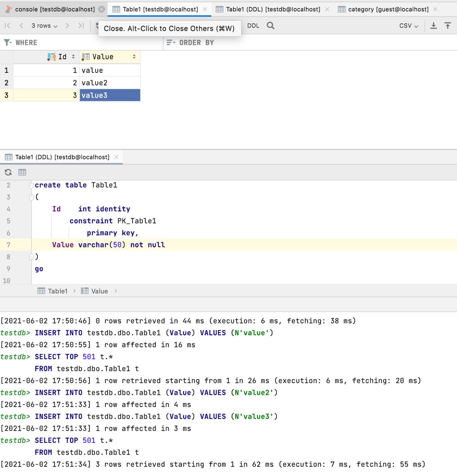
Task: Click the table view icon in DDL panel
Action: [x=22, y=172]
